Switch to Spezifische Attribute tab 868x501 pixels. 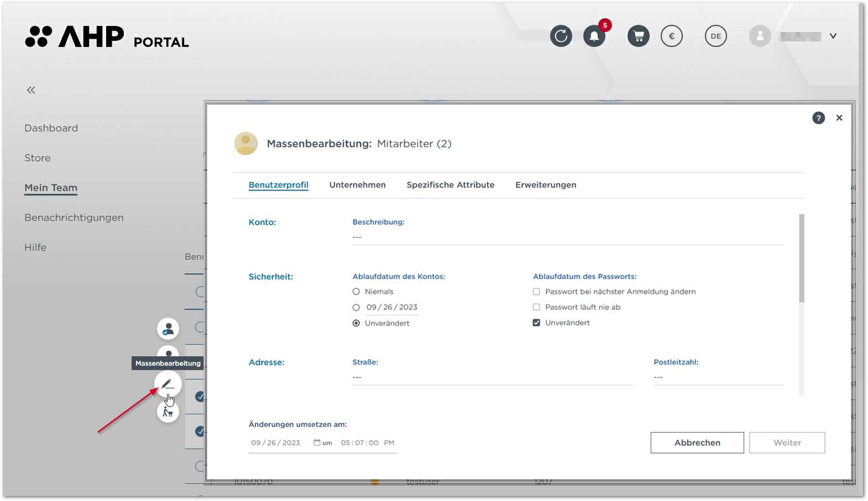point(451,185)
